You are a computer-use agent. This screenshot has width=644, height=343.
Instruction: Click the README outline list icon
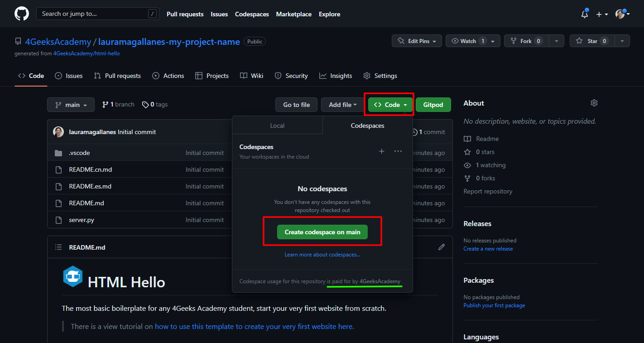click(x=58, y=247)
